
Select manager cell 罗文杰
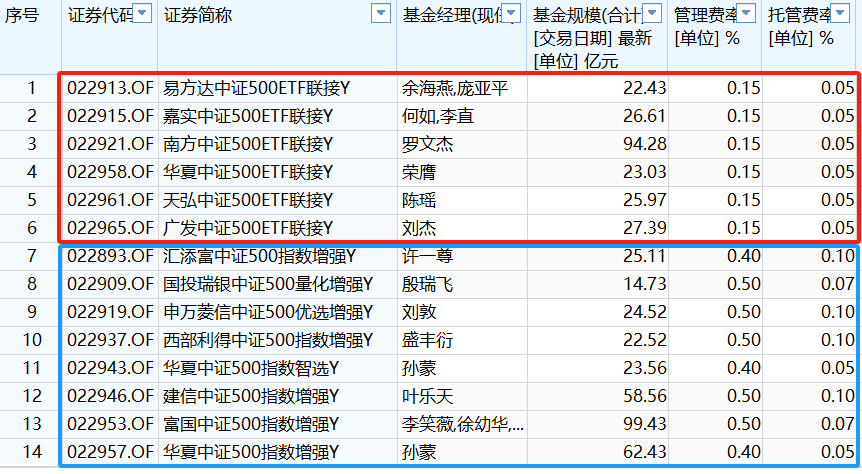pyautogui.click(x=427, y=144)
